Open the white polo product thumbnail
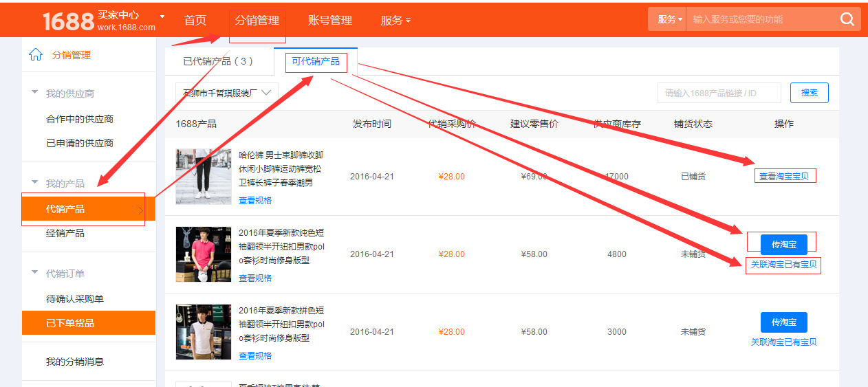The height and width of the screenshot is (387, 868). [204, 332]
